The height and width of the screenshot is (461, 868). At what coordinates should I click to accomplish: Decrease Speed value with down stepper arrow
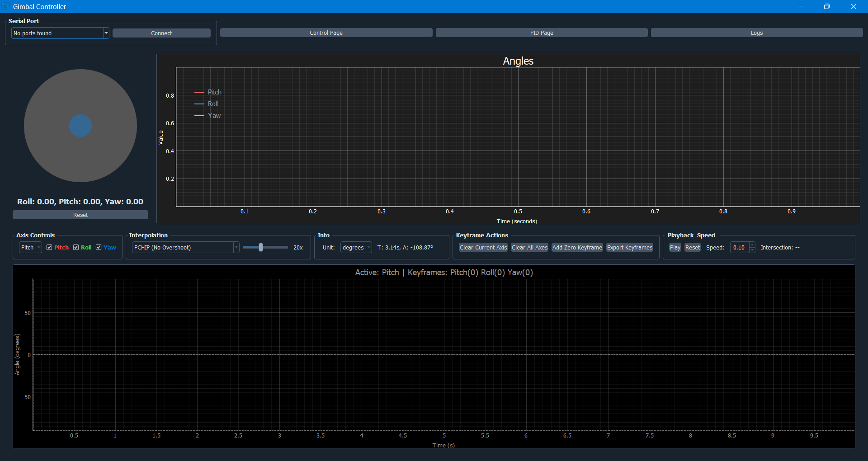pos(752,250)
